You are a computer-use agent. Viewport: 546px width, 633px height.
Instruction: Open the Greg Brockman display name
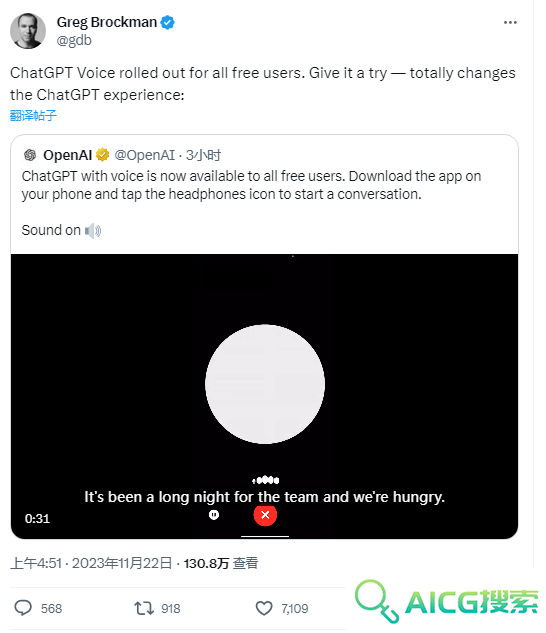coord(107,22)
